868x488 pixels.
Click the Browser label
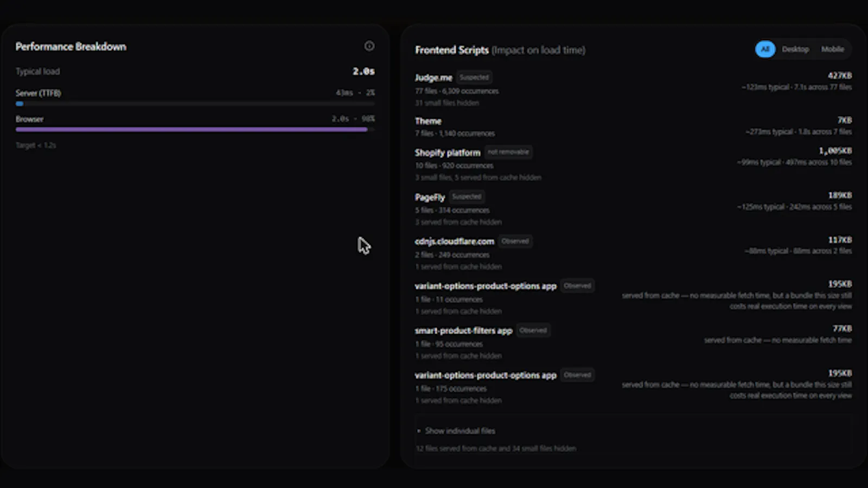(x=29, y=119)
